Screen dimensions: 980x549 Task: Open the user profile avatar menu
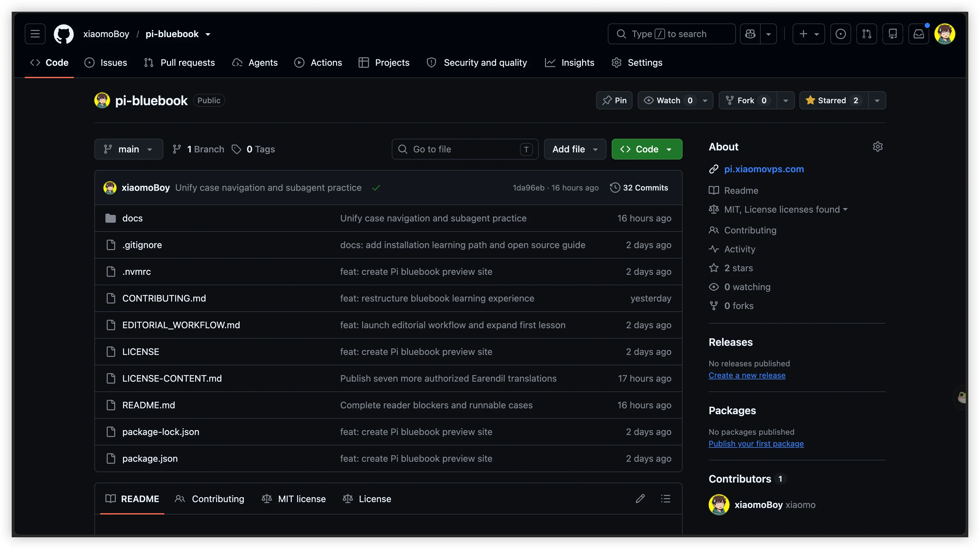coord(945,34)
